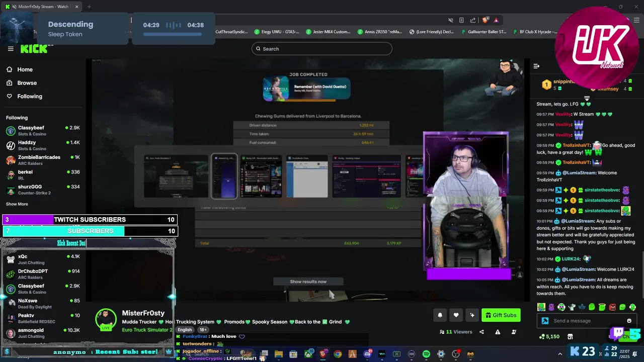Viewport: 644px width, 362px height.
Task: Select the Euro Truck Simulator window thumbnail
Action: point(176,176)
